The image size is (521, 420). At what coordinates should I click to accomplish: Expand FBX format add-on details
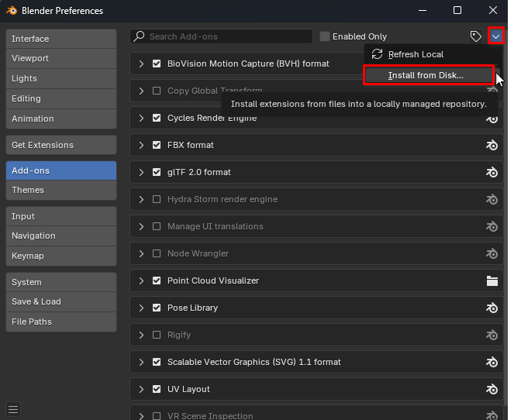pyautogui.click(x=141, y=145)
